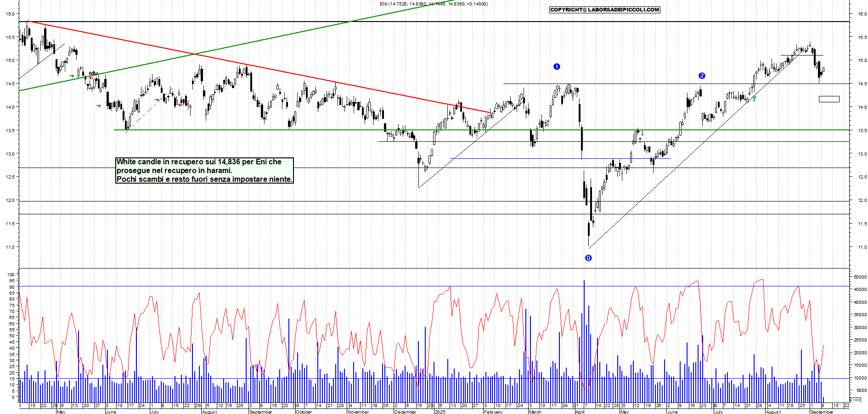Image resolution: width=868 pixels, height=414 pixels.
Task: Click the green upward arrow near the July trendline
Action: pyautogui.click(x=754, y=98)
